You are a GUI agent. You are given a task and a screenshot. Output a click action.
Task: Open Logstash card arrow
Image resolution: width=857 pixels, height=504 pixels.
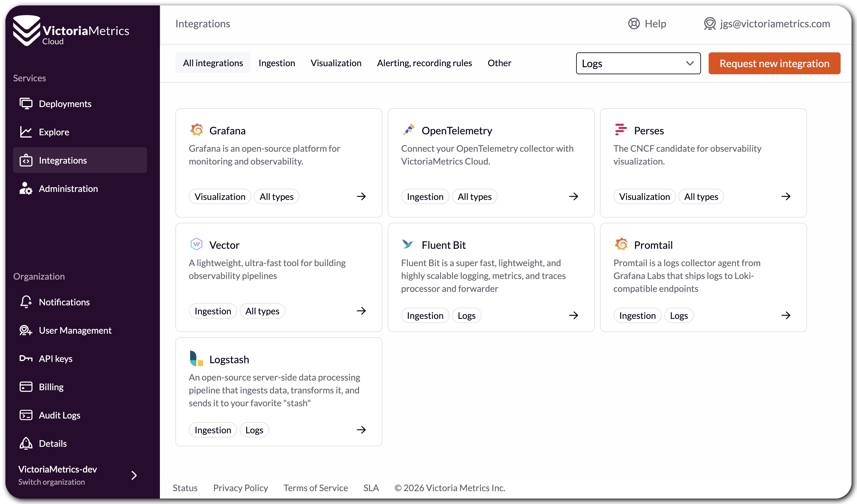coord(361,429)
